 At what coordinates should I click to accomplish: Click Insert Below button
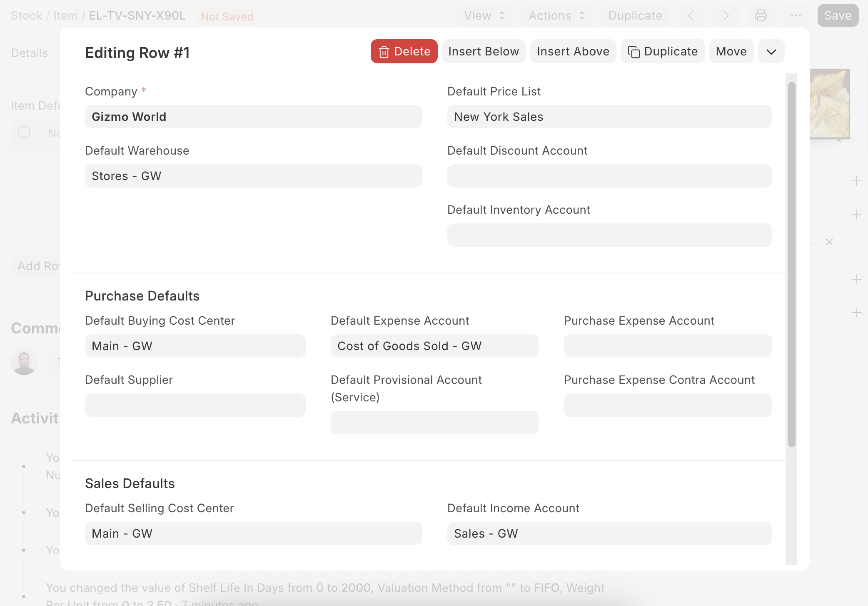[484, 51]
